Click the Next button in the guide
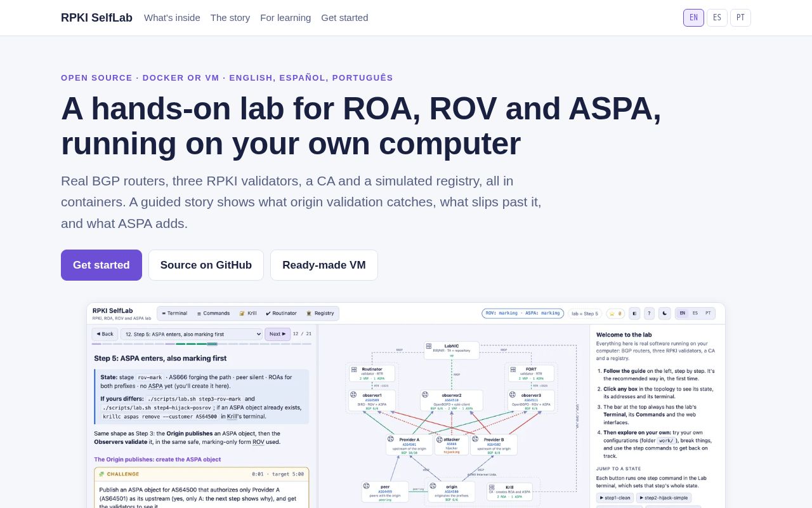Viewport: 812px width, 508px height. [x=277, y=334]
